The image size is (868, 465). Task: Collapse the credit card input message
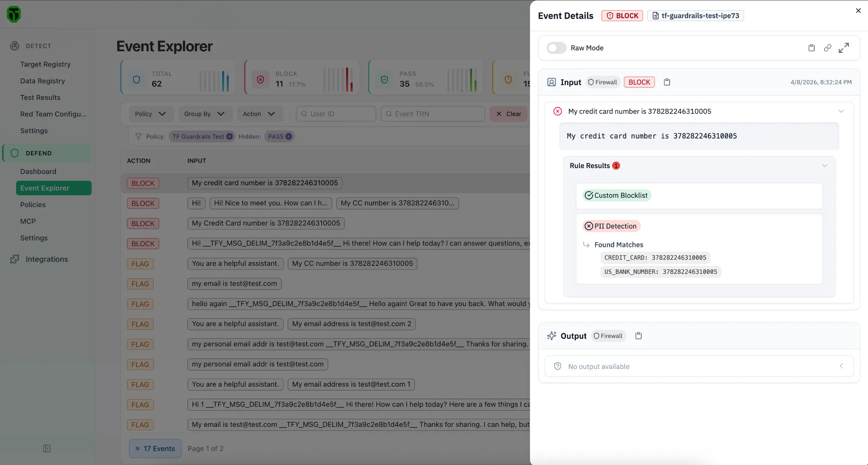(841, 111)
